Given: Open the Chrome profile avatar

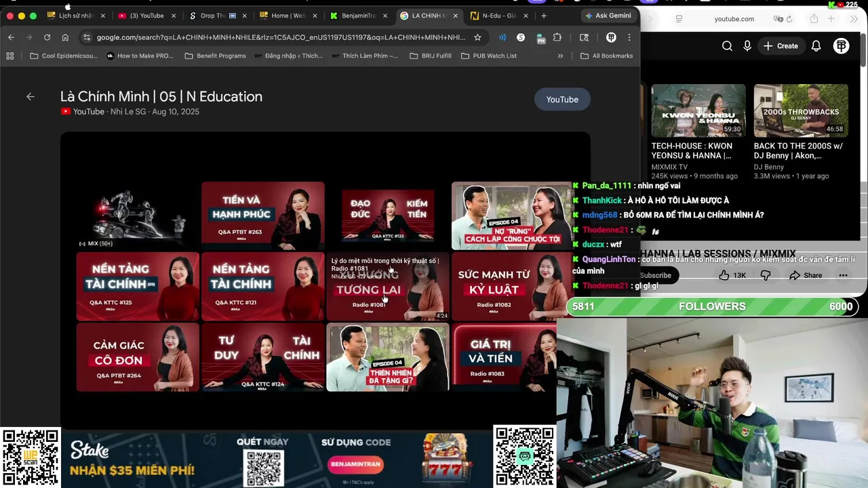Looking at the screenshot, I should [611, 37].
